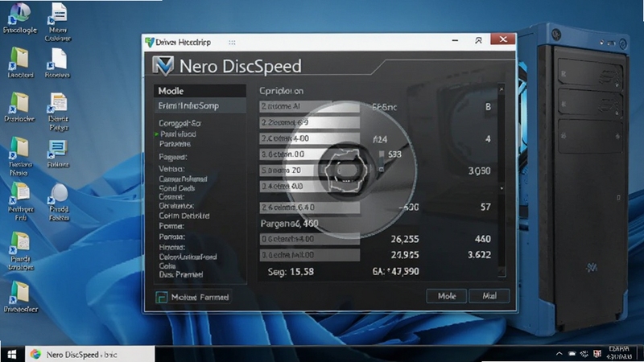Click the red shield tray icon
Image resolution: width=644 pixels, height=362 pixels.
(597, 353)
